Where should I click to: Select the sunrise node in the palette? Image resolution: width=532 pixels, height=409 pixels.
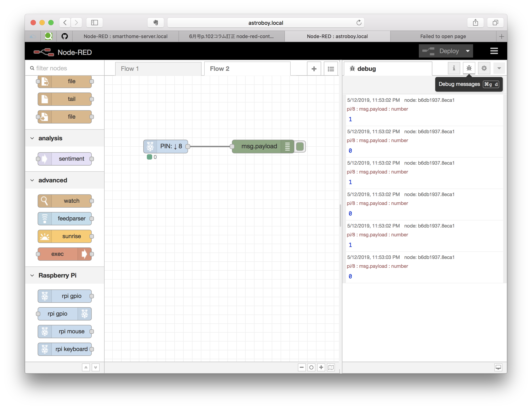click(64, 236)
